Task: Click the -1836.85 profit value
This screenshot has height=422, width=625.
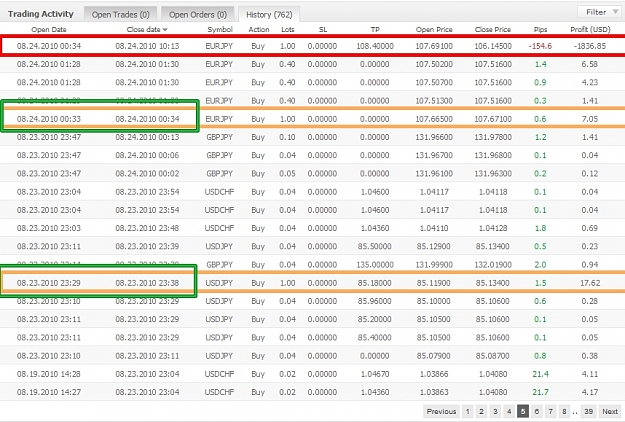Action: pyautogui.click(x=590, y=46)
